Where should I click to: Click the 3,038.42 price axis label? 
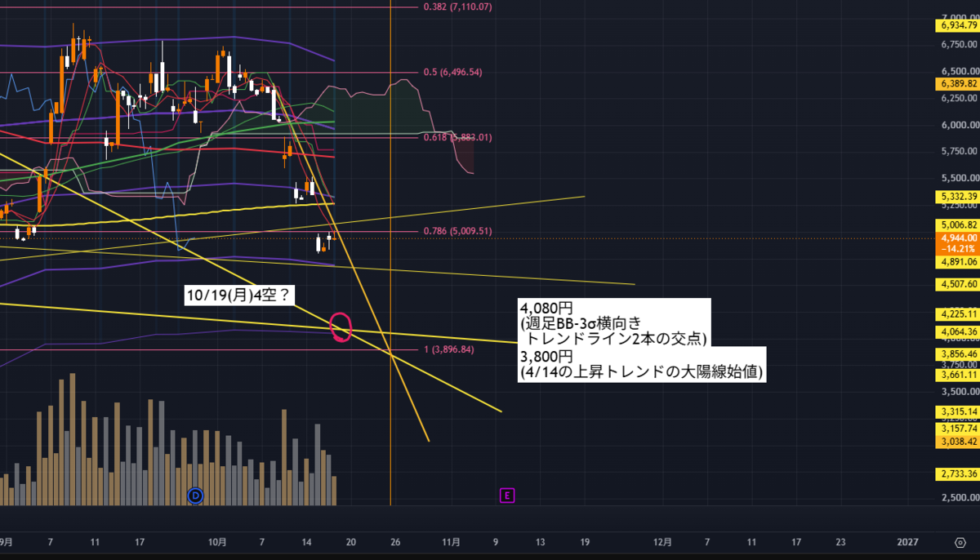pos(959,441)
